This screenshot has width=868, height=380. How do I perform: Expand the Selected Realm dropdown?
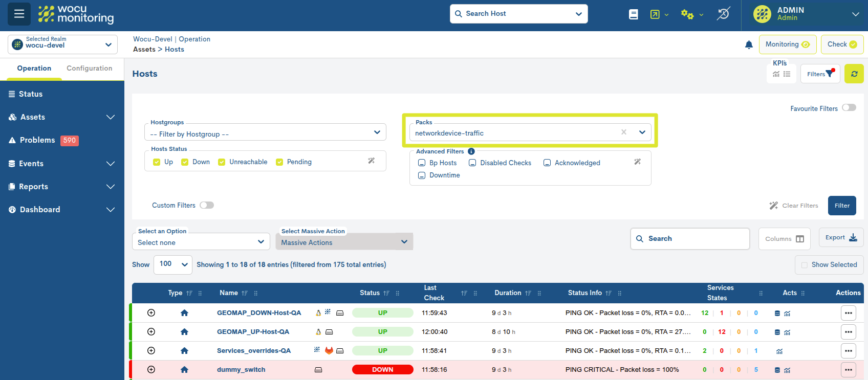tap(62, 44)
